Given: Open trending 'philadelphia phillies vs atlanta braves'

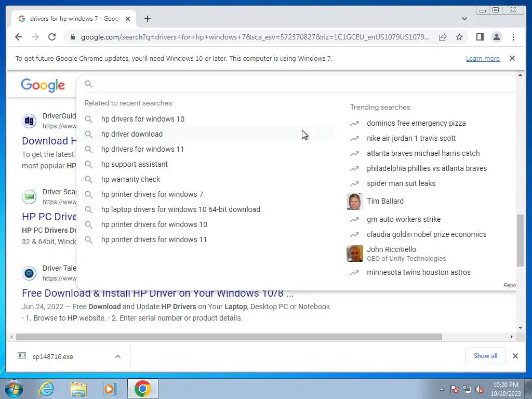Looking at the screenshot, I should tap(427, 168).
